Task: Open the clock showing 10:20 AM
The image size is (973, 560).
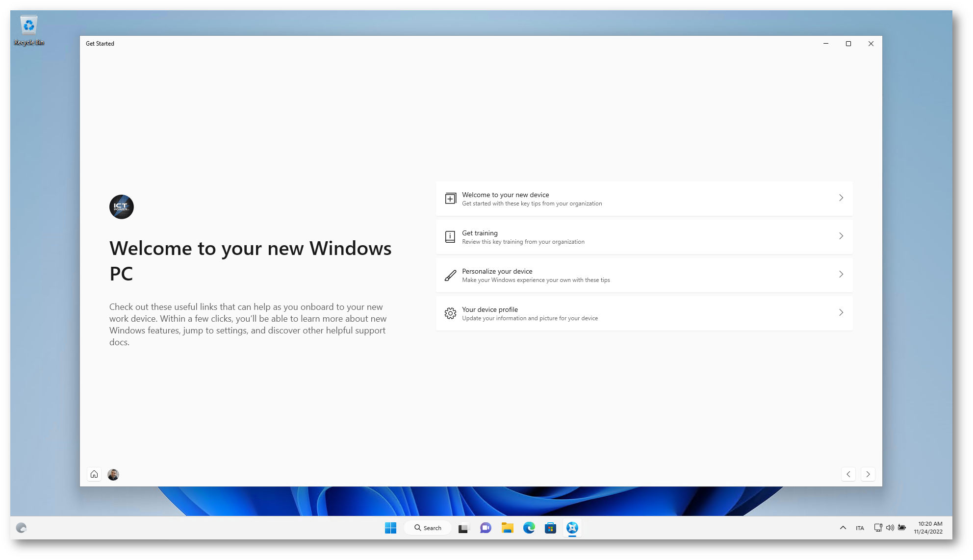Action: (928, 528)
